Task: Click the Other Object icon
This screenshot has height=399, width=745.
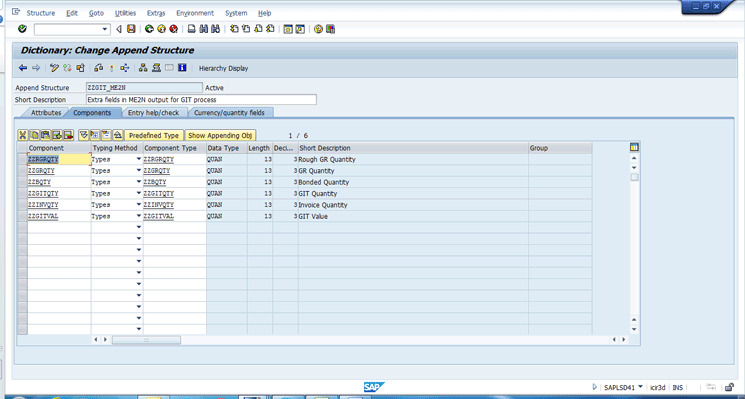Action: click(x=80, y=68)
